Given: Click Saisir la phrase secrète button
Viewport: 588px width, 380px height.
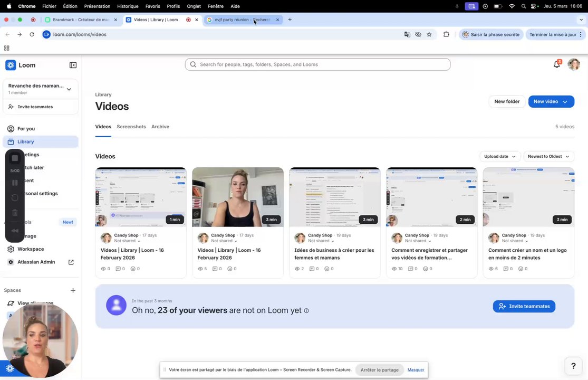Looking at the screenshot, I should tap(491, 34).
